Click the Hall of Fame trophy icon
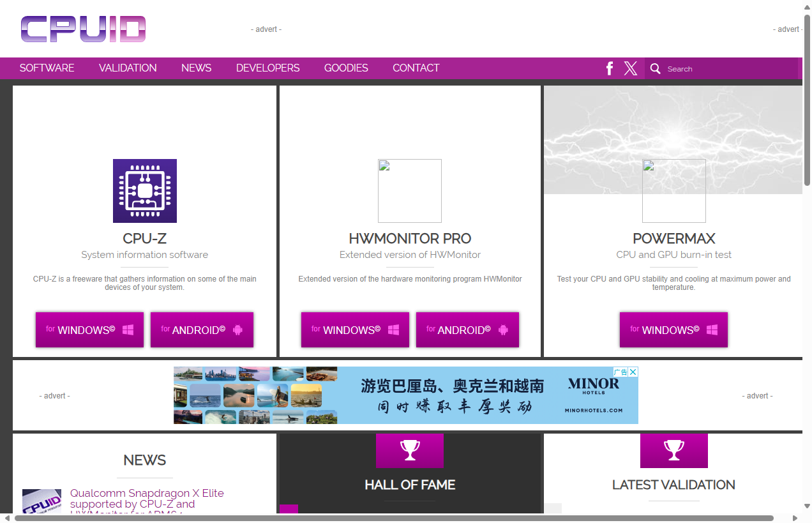Viewport: 812px width, 523px height. [x=410, y=450]
